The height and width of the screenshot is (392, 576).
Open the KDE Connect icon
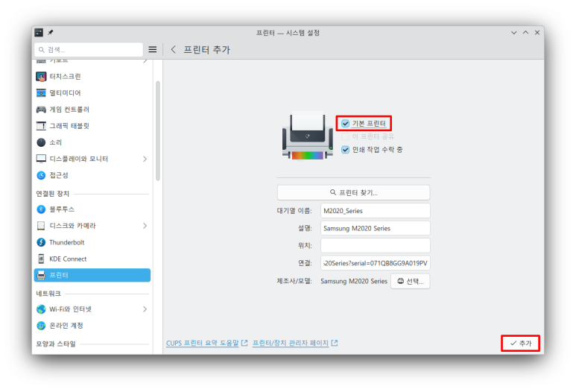41,259
